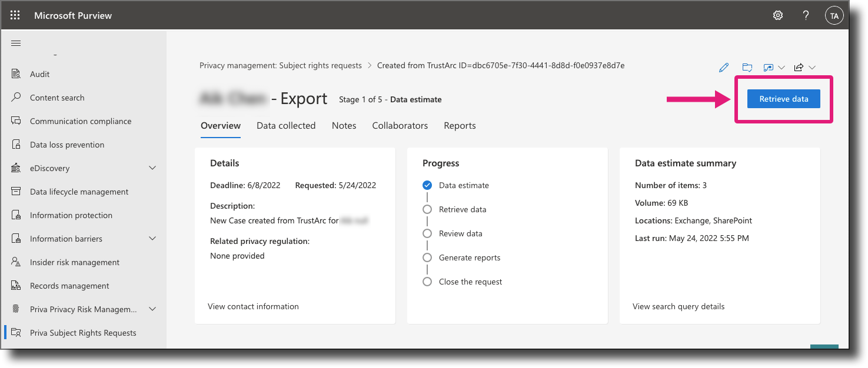Click the Retrieve data button
The height and width of the screenshot is (368, 868).
tap(783, 99)
